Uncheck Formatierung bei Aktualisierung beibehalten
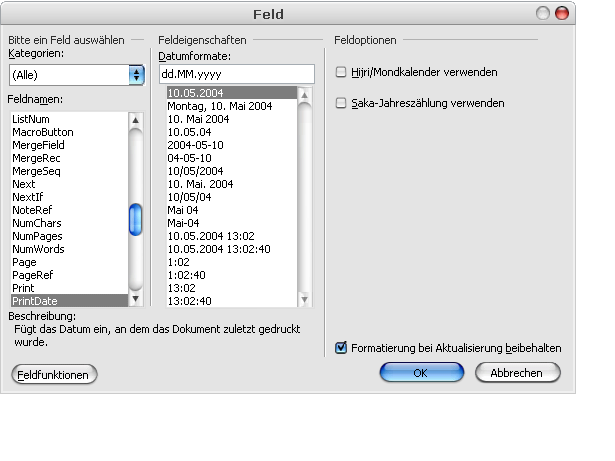Image resolution: width=615 pixels, height=461 pixels. (x=341, y=348)
